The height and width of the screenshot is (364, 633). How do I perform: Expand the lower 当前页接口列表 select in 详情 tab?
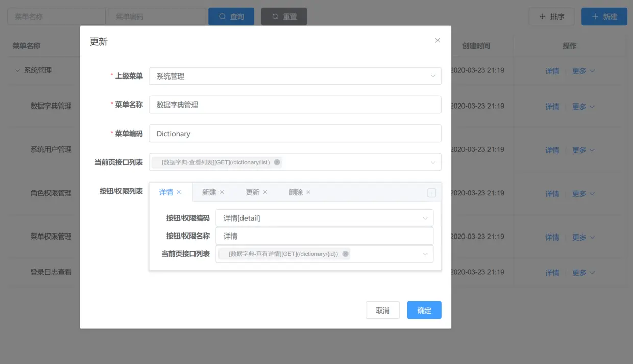425,254
